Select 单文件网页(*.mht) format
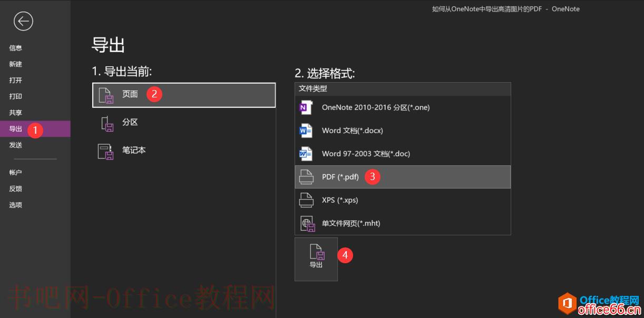Viewport: 644px width, 318px height. [403, 223]
